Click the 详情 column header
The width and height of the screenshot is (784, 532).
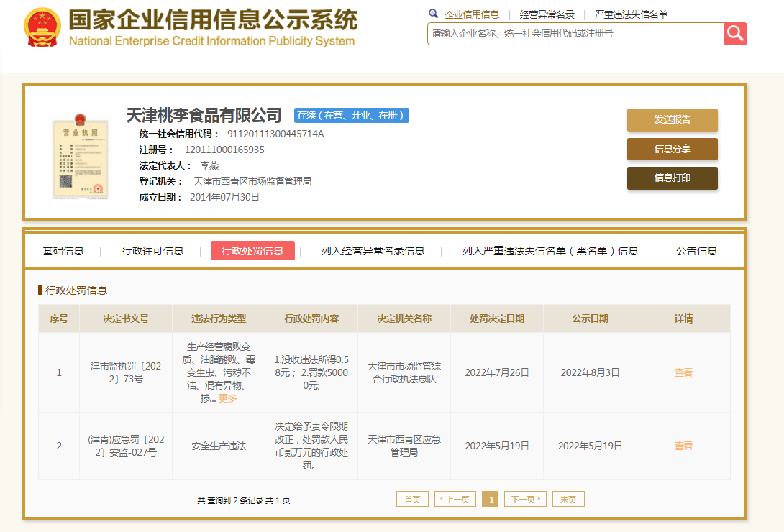[683, 318]
